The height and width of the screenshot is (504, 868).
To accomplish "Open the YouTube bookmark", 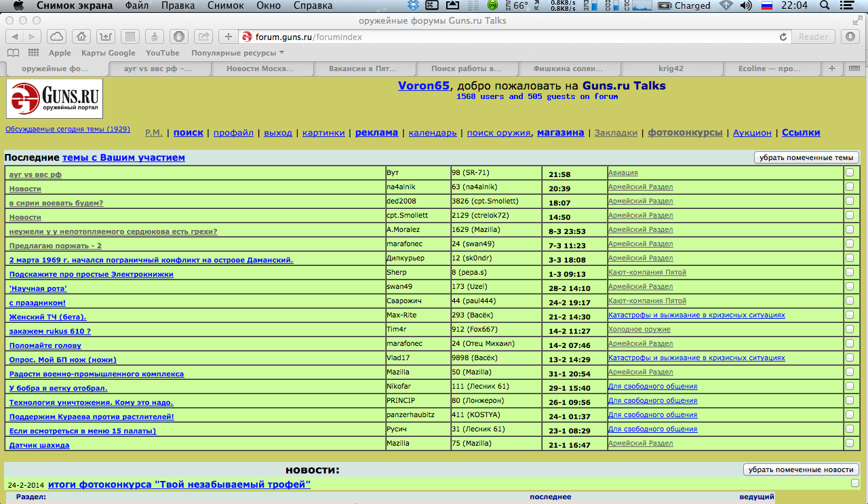I will coord(162,53).
